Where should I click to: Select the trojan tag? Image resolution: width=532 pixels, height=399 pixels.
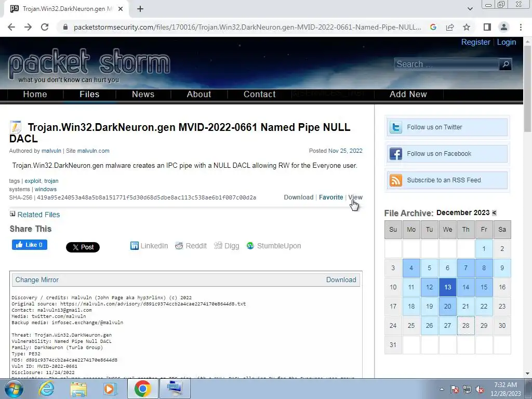[x=51, y=181]
